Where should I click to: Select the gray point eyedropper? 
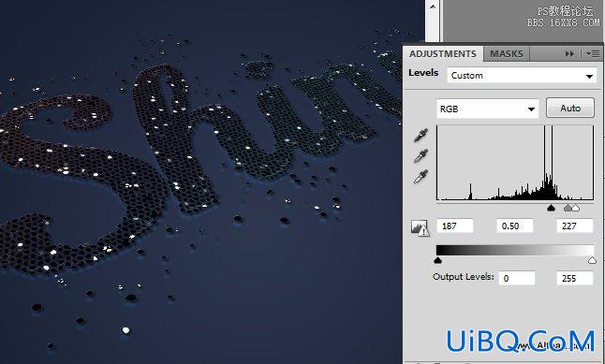(421, 155)
